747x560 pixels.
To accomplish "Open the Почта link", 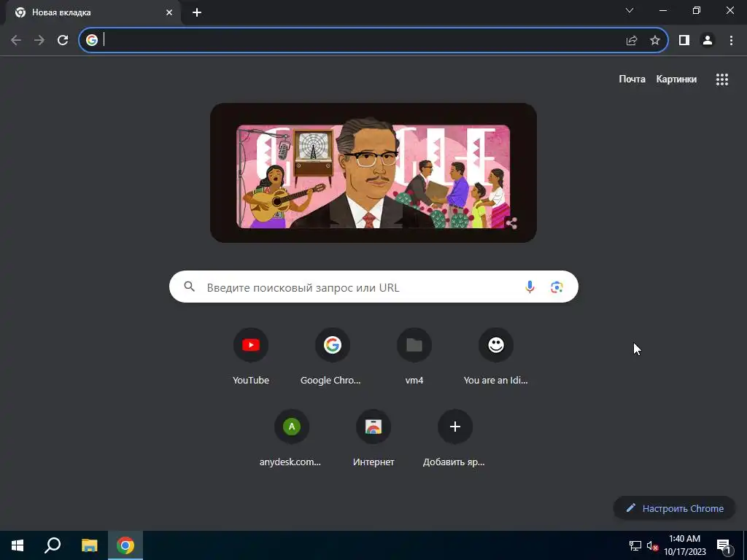I will click(632, 79).
